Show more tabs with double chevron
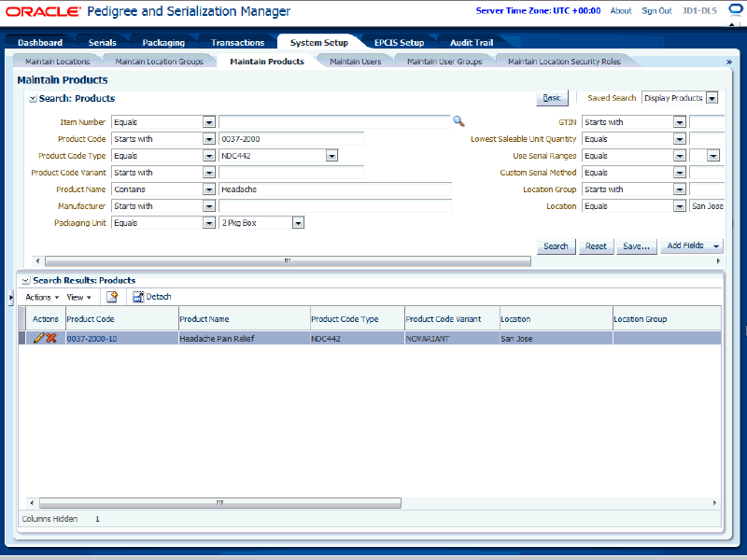747x560 pixels. point(728,62)
